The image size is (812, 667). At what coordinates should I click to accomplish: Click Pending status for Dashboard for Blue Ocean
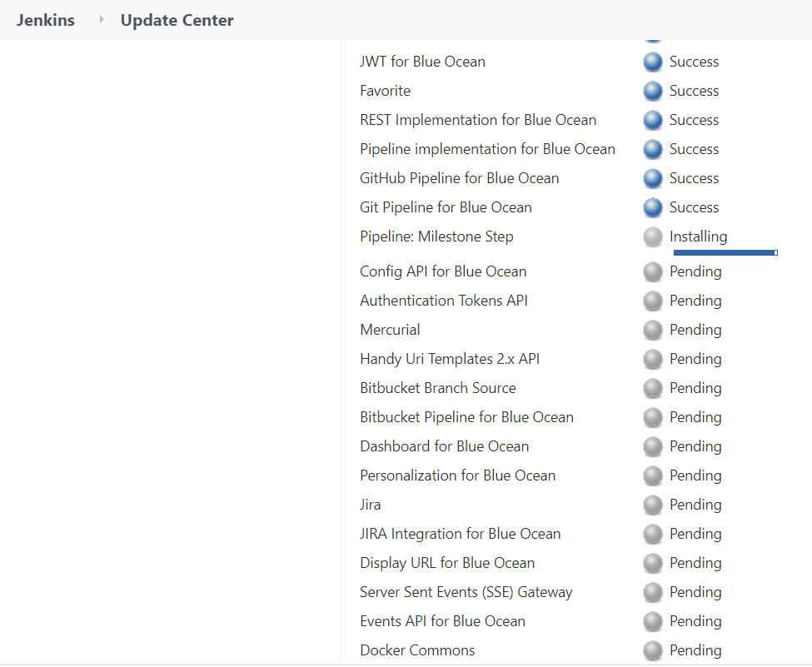point(695,446)
